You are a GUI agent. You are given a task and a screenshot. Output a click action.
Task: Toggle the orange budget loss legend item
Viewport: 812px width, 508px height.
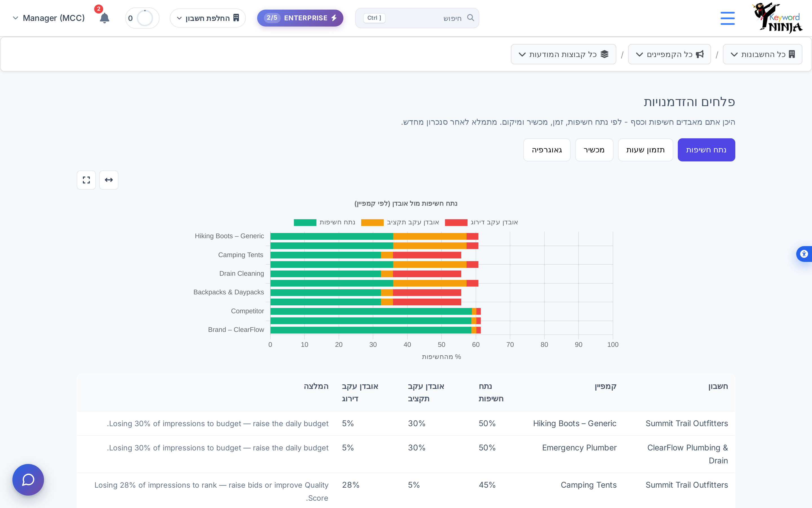[400, 222]
